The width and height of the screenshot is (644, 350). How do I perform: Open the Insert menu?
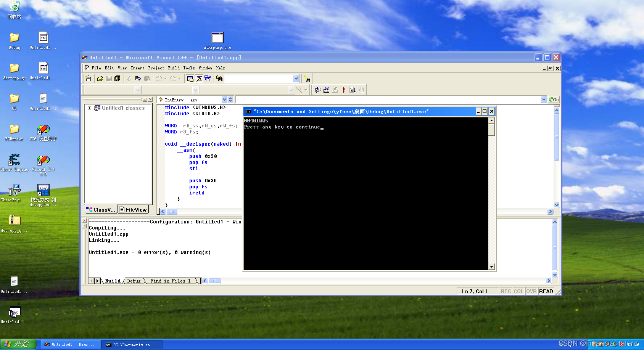[137, 68]
